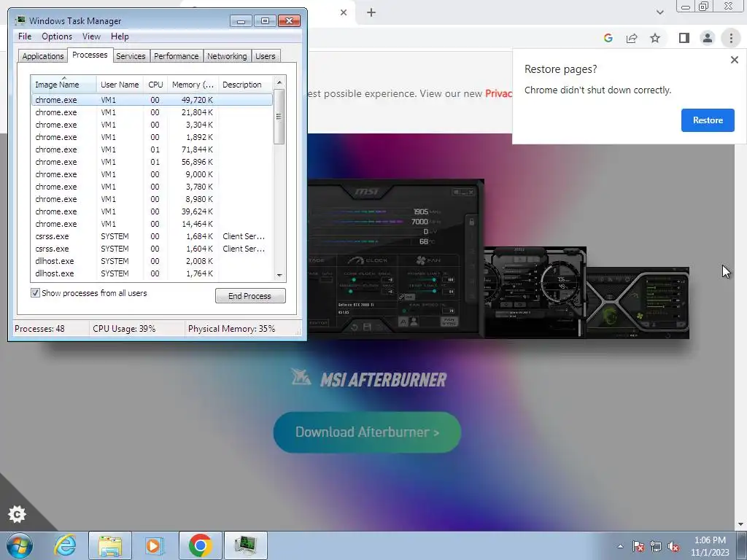Screen dimensions: 747x560
Task: Open Chrome tab search chevron
Action: (x=659, y=12)
